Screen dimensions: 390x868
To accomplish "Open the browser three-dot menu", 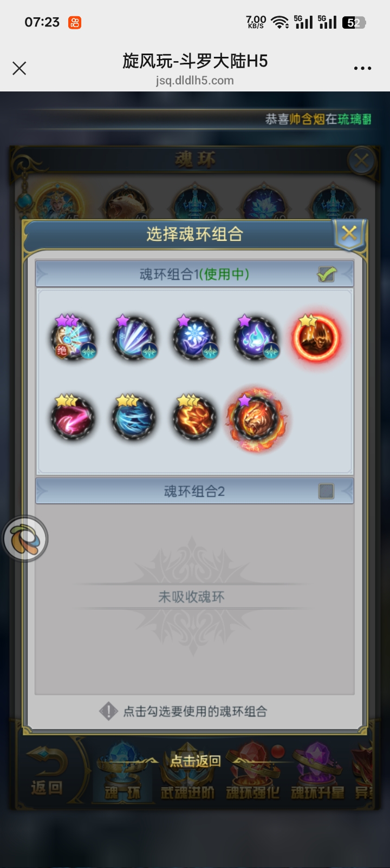I will (362, 68).
